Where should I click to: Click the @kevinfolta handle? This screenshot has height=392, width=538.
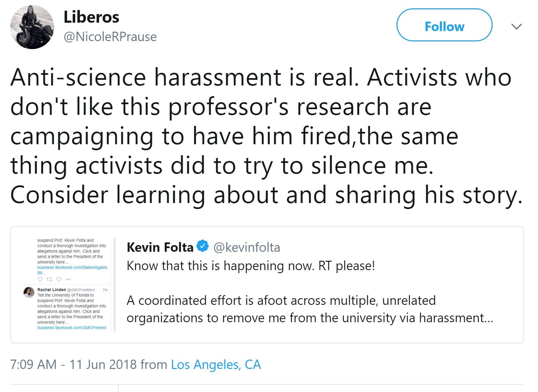pos(247,247)
